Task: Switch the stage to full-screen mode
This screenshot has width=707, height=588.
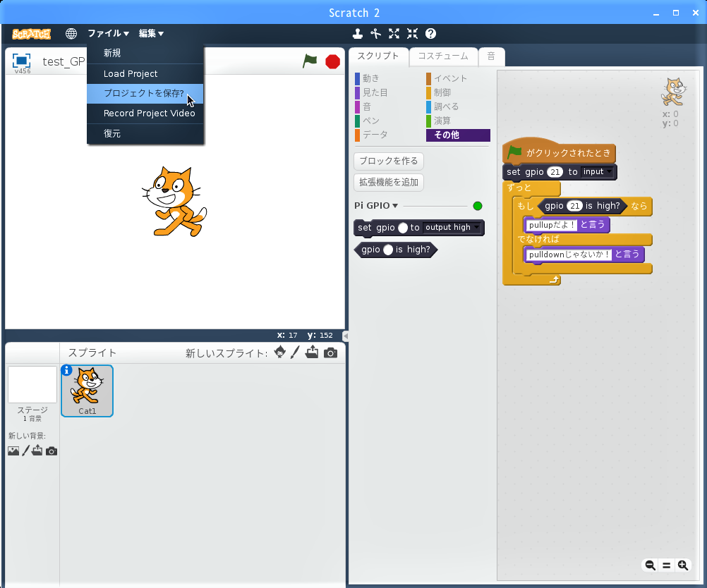Action: coord(21,61)
